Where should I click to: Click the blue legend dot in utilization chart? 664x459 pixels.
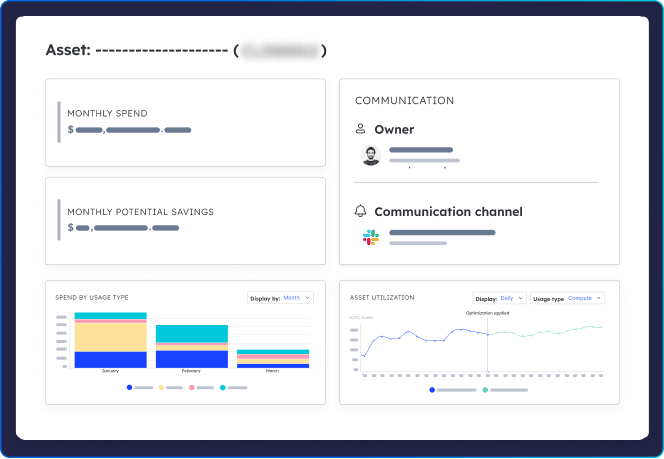pyautogui.click(x=432, y=390)
